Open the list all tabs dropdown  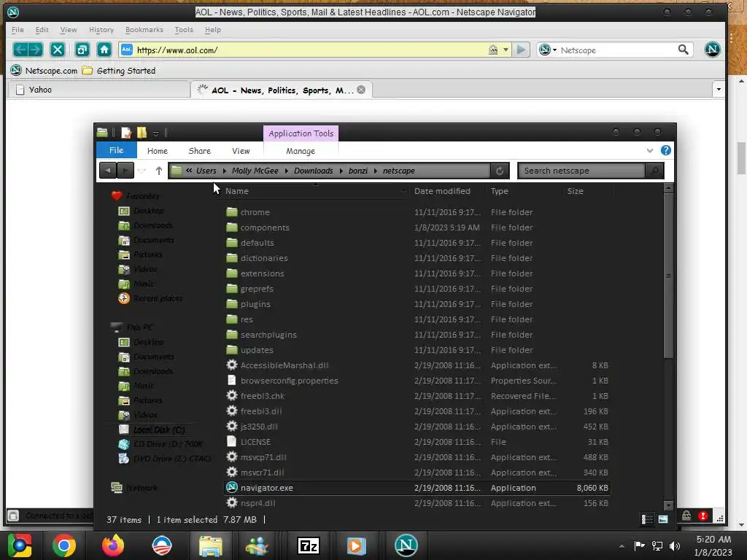coord(719,89)
